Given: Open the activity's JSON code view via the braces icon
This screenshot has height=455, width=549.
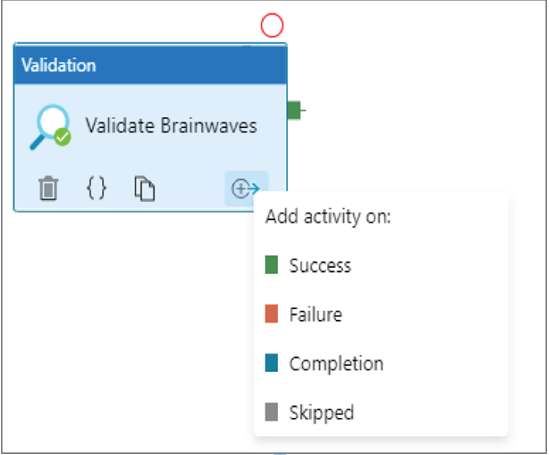Looking at the screenshot, I should coord(96,188).
